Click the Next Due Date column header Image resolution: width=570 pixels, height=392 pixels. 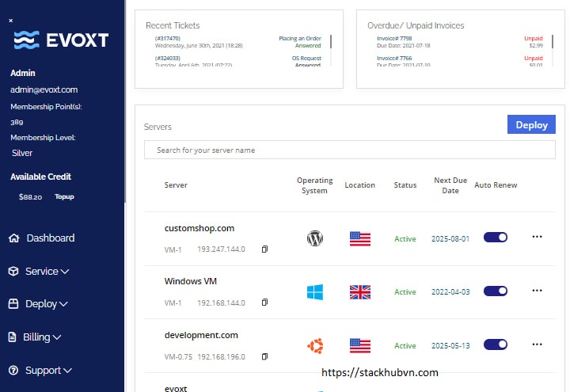(450, 185)
